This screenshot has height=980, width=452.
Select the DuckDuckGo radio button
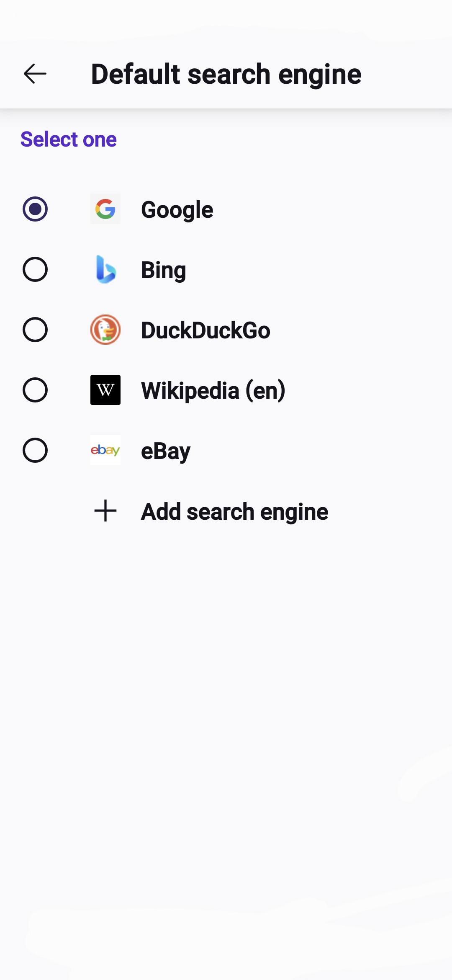[x=35, y=330]
